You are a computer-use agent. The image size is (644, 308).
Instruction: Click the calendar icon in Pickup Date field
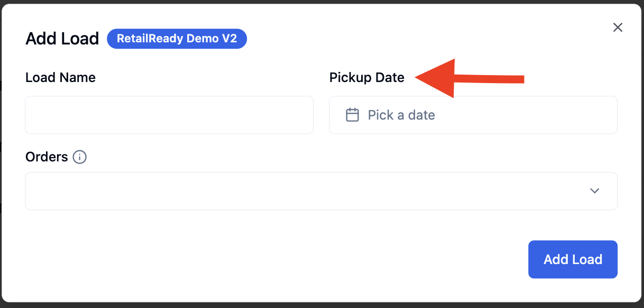353,115
